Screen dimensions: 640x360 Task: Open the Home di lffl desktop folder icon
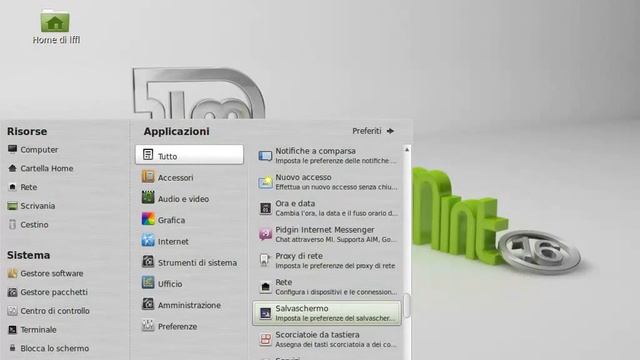pyautogui.click(x=55, y=21)
